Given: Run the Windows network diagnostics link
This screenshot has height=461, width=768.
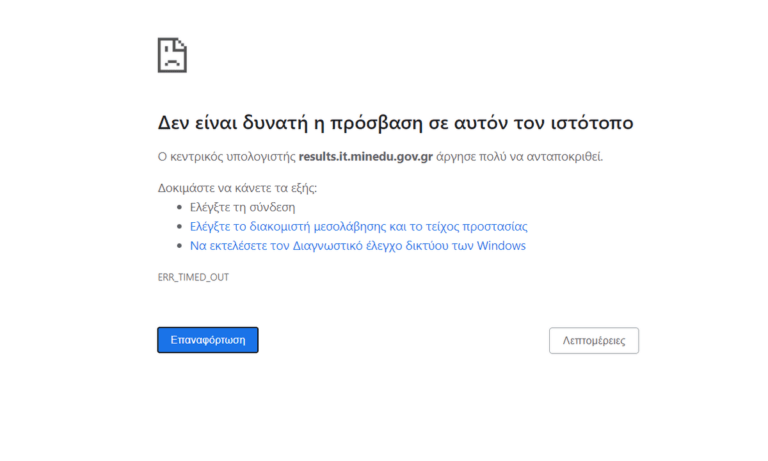Looking at the screenshot, I should click(x=357, y=246).
